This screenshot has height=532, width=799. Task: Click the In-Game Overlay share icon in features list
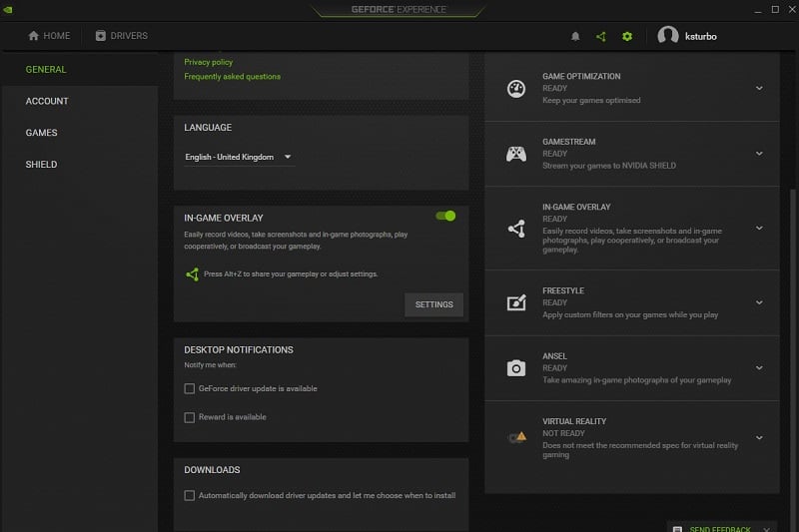pyautogui.click(x=516, y=229)
